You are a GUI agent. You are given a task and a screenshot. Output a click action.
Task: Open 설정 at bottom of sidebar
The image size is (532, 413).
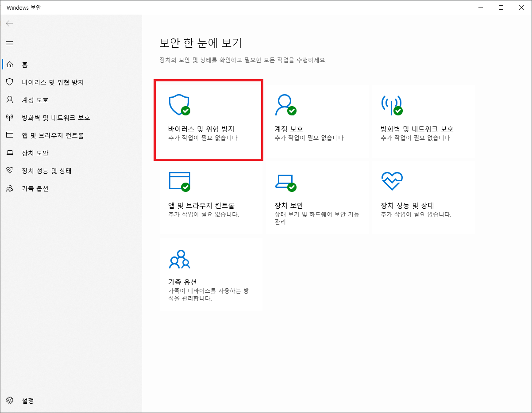[x=71, y=401]
